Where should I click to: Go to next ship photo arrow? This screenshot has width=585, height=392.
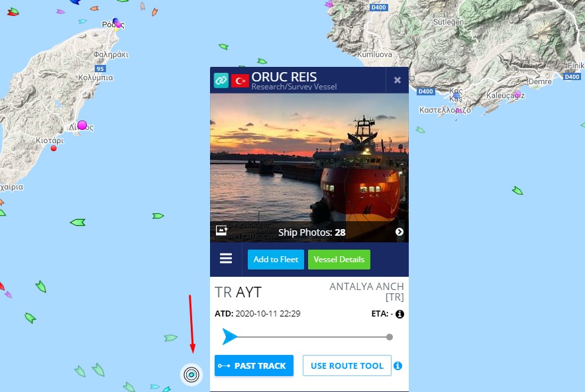pyautogui.click(x=399, y=232)
